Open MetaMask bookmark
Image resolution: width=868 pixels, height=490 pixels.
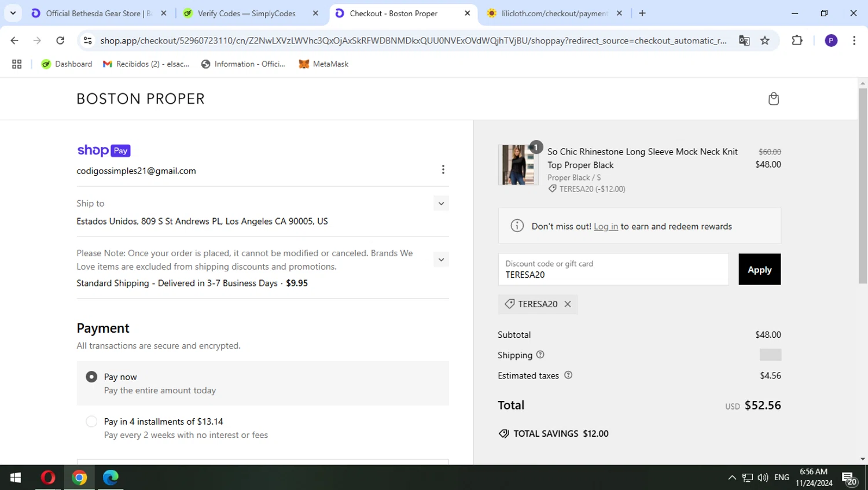point(323,64)
